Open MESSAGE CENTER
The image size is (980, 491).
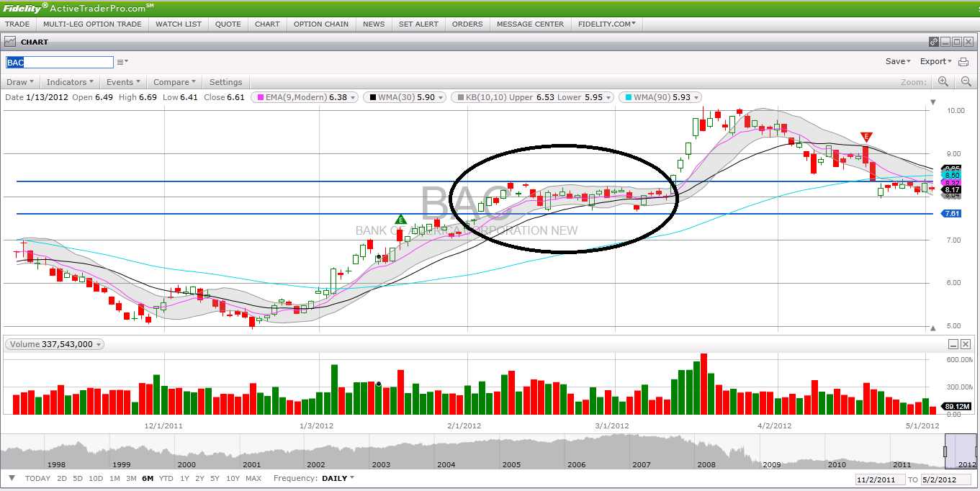pos(531,24)
